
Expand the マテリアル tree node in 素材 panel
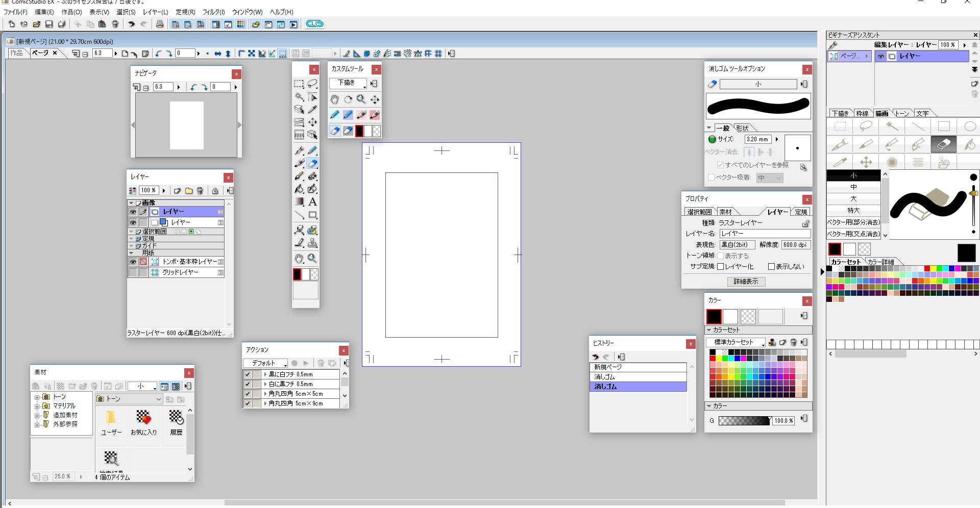coord(37,407)
